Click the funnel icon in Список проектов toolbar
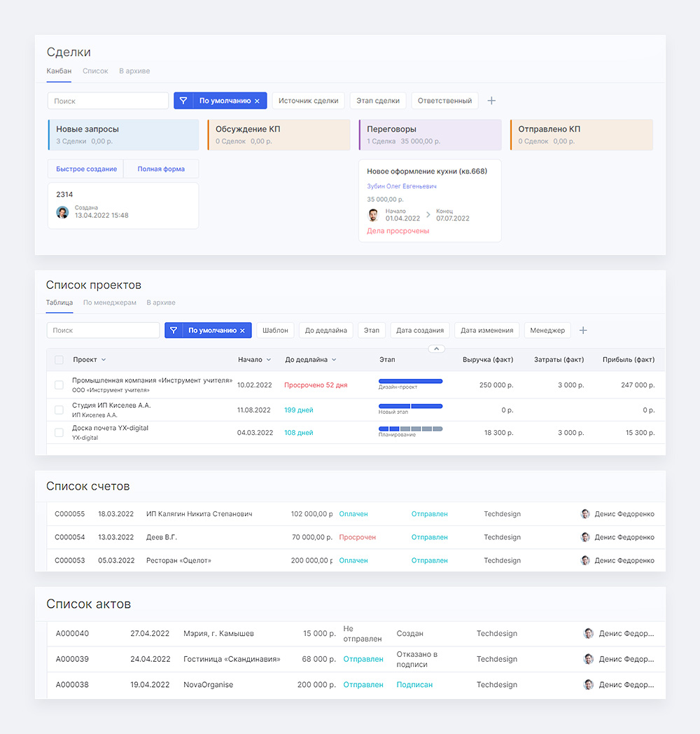Screen dimensions: 700x734 174,331
